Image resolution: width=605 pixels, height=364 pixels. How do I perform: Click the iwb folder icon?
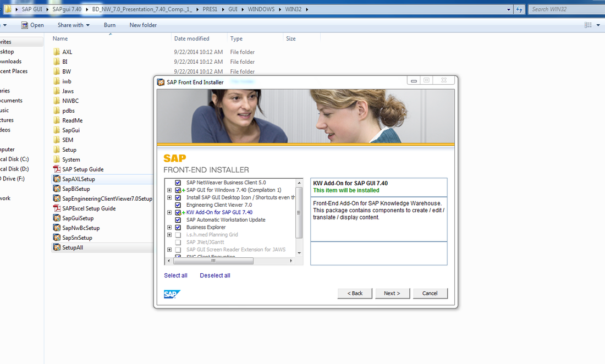pyautogui.click(x=57, y=81)
